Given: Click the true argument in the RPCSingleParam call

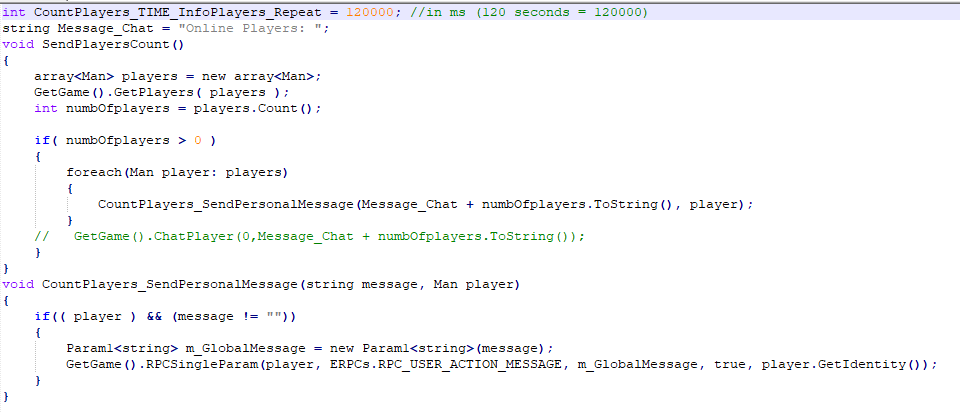Looking at the screenshot, I should 729,364.
